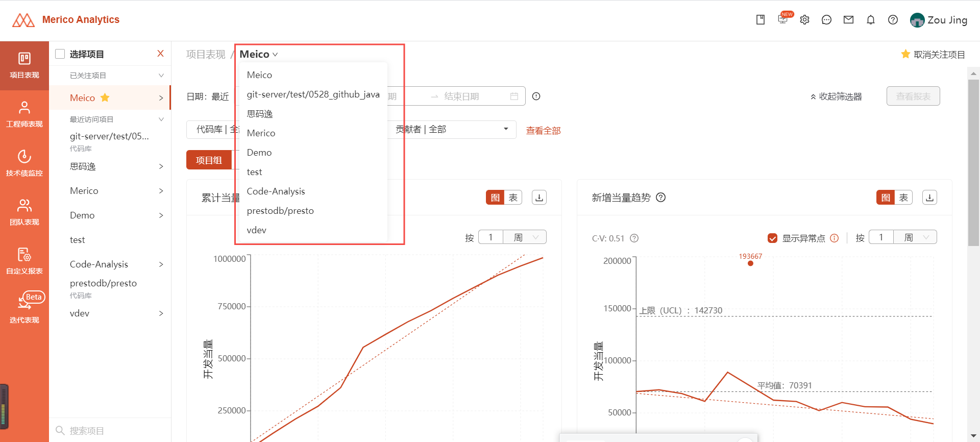Select vdev in the dropdown menu
The height and width of the screenshot is (442, 980).
point(313,230)
